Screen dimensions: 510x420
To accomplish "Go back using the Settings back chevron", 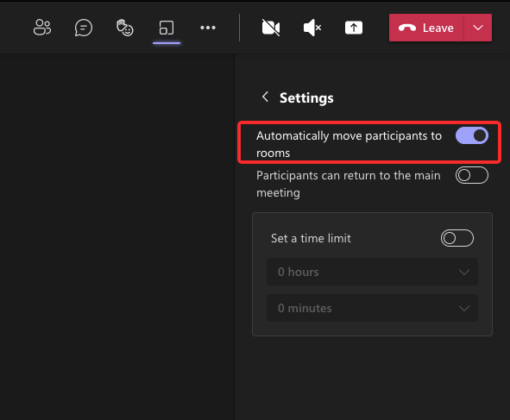I will pos(266,97).
